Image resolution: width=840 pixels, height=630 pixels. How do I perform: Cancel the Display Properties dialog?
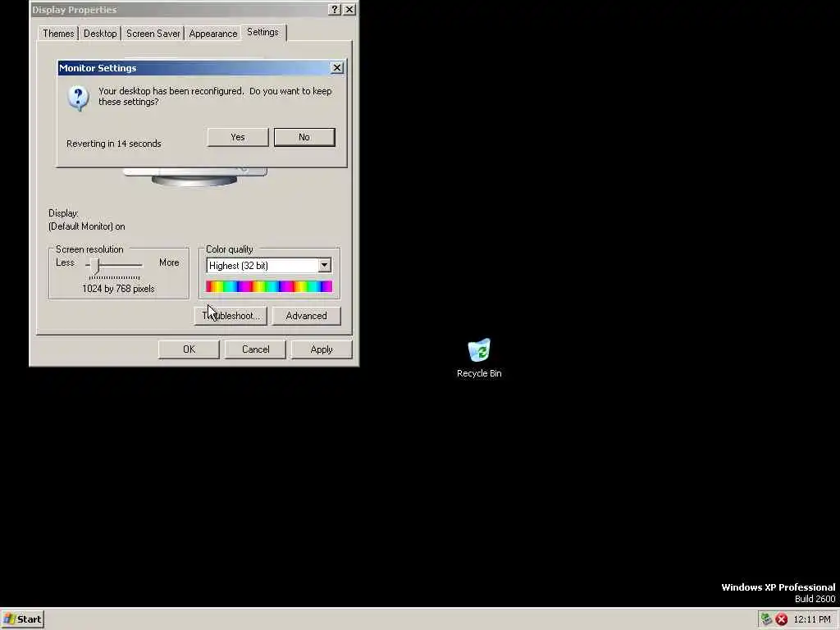coord(255,349)
